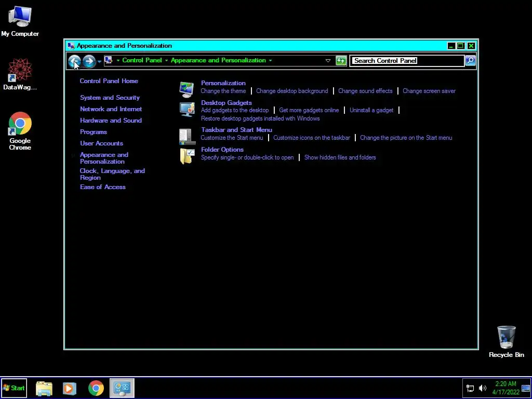Open the Start menu
The width and height of the screenshot is (532, 399).
pos(14,388)
